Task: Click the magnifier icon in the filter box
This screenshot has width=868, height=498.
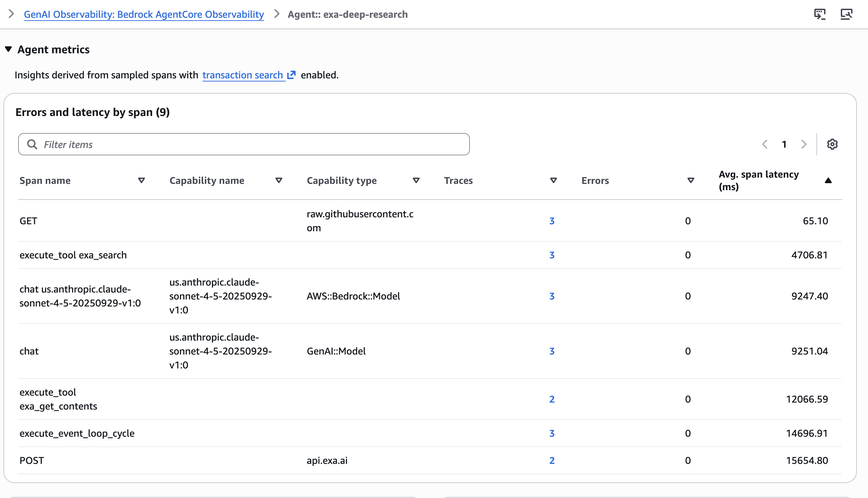Action: [x=32, y=144]
